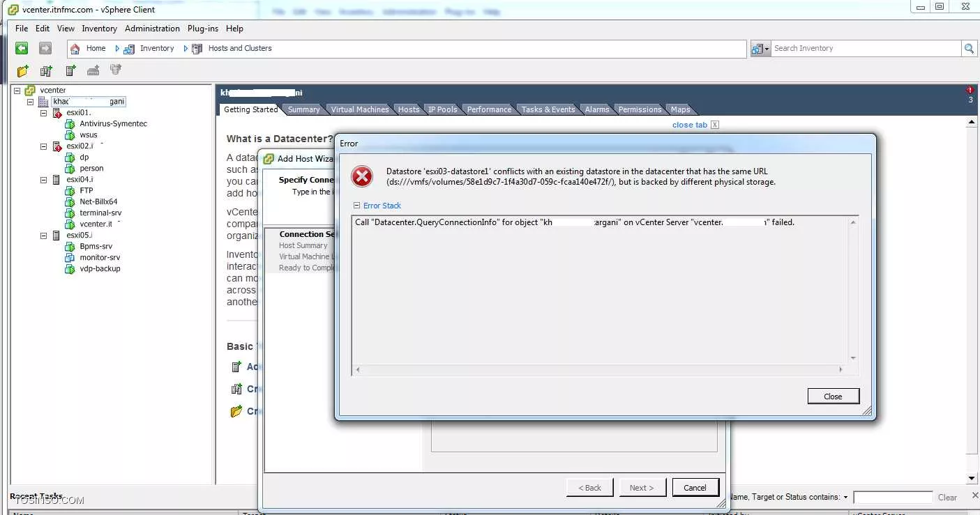Click the close tab X box icon
The image size is (980, 515).
click(715, 125)
